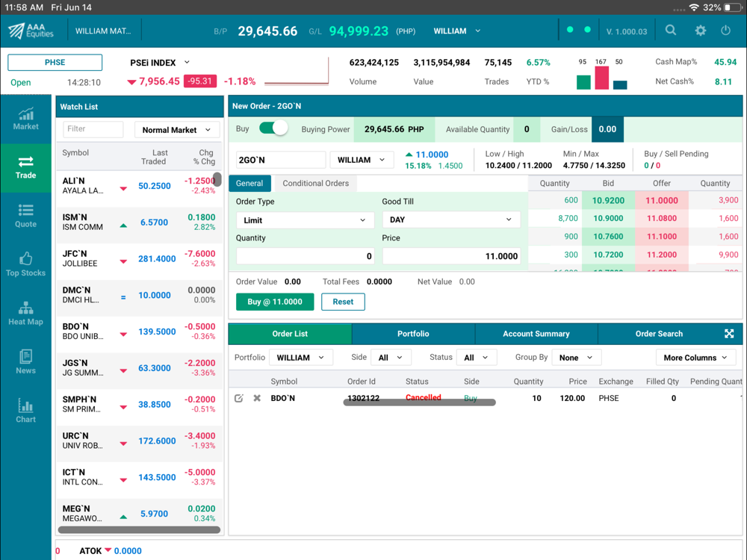Viewport: 747px width, 560px height.
Task: Select the Order Search tab
Action: [x=659, y=334]
